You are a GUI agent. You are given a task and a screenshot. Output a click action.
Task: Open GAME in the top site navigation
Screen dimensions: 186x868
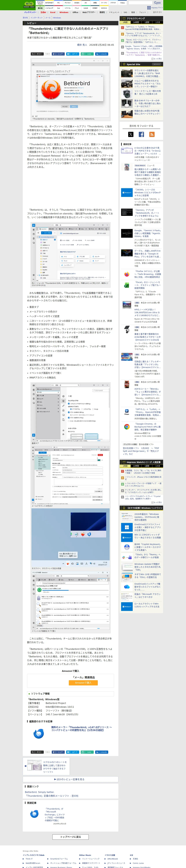(x=86, y=8)
